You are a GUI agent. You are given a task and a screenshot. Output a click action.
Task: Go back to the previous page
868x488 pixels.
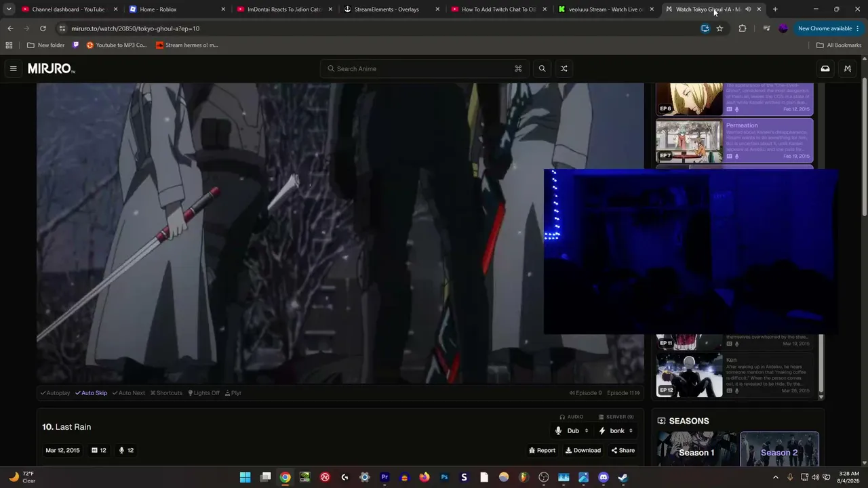(x=10, y=28)
